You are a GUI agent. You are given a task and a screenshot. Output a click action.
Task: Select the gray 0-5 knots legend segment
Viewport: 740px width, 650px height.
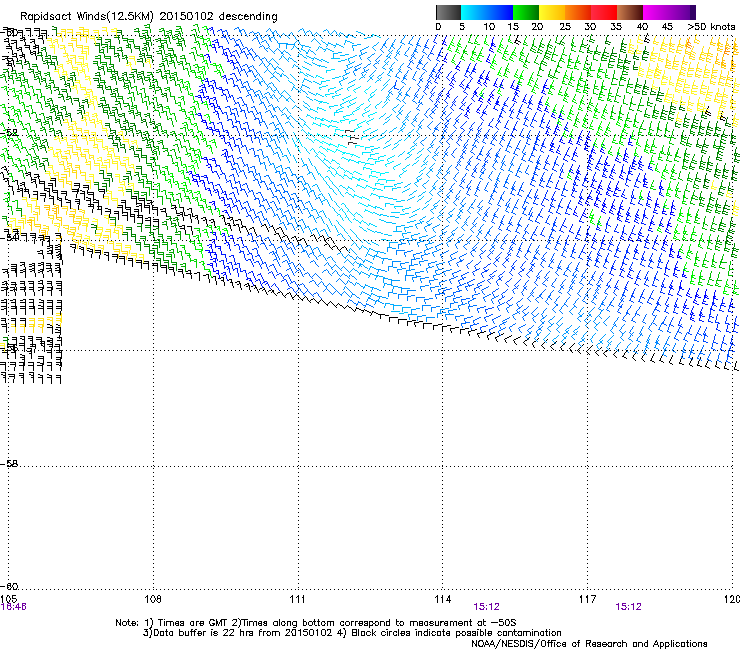tap(448, 12)
